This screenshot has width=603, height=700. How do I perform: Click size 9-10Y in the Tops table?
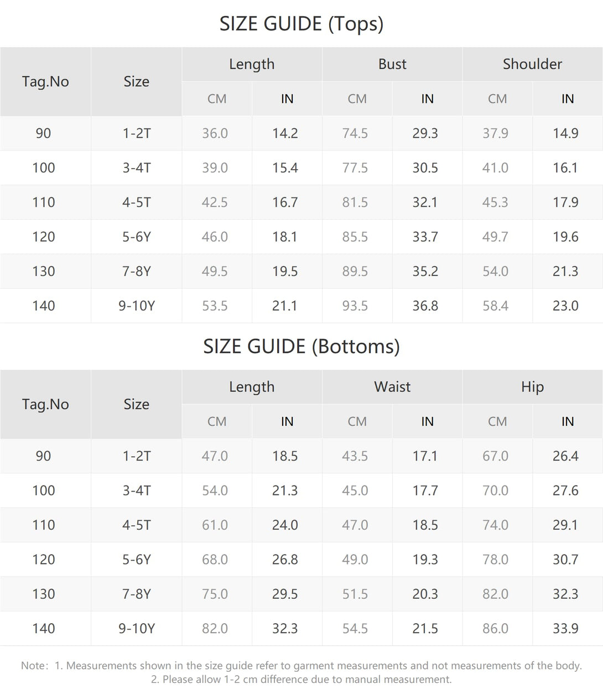point(137,306)
